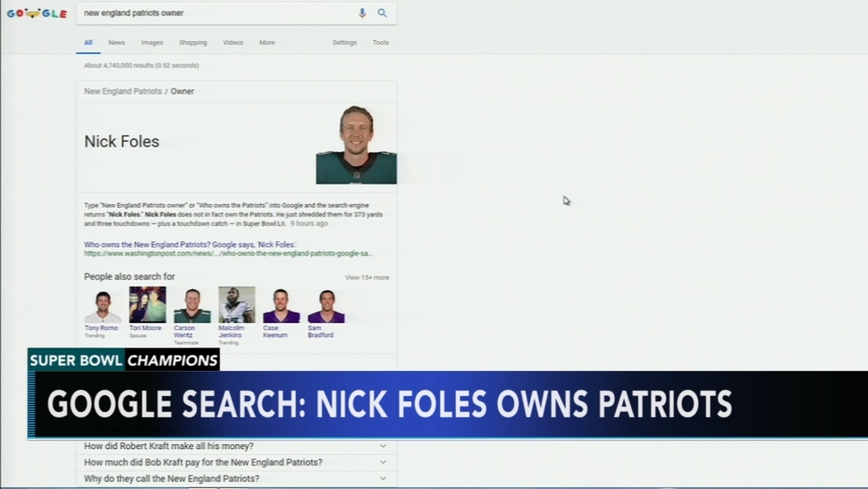Open the Images results tab
Screen dimensions: 868x489
click(152, 43)
